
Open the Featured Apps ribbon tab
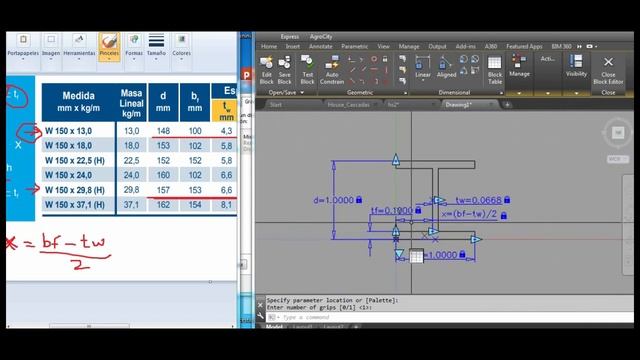click(x=524, y=47)
